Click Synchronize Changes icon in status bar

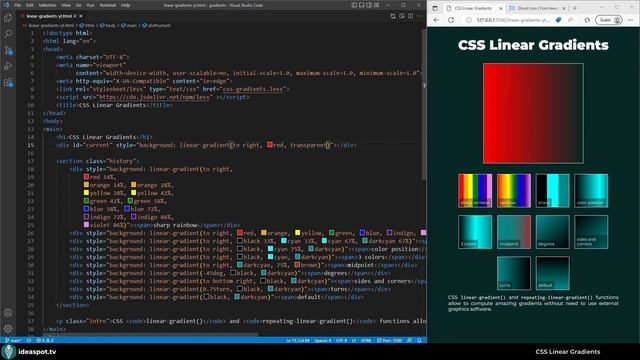tap(29, 340)
